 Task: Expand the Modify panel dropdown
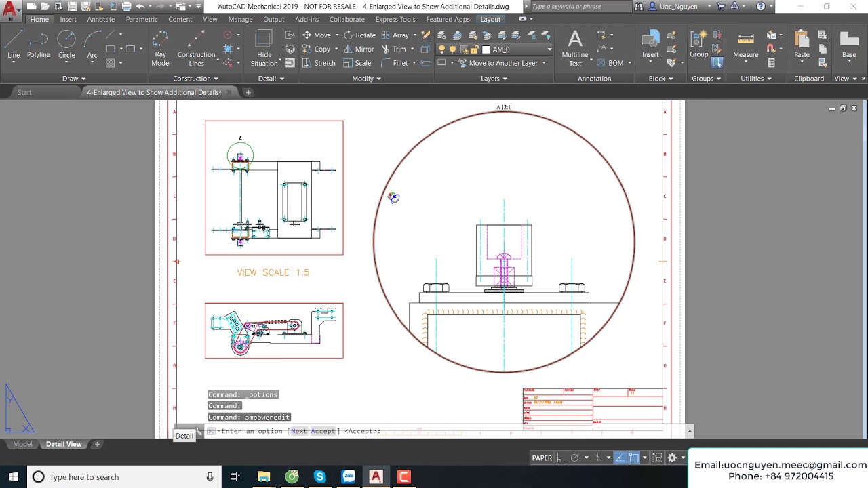(366, 79)
